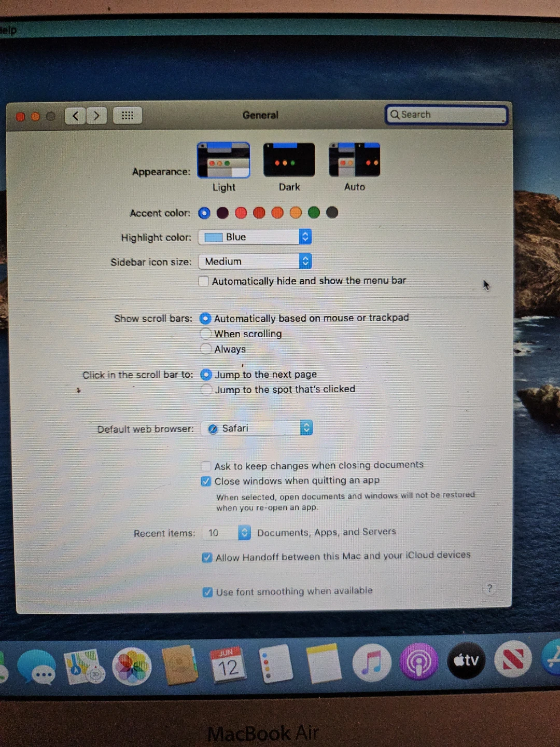The width and height of the screenshot is (560, 747).
Task: Select the Dark appearance thumbnail
Action: pos(289,160)
